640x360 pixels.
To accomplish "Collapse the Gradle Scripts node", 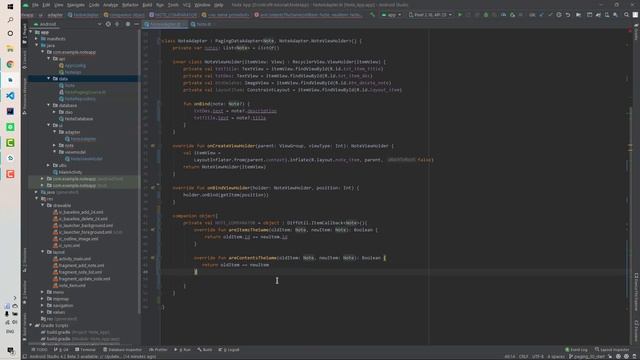I will point(31,325).
